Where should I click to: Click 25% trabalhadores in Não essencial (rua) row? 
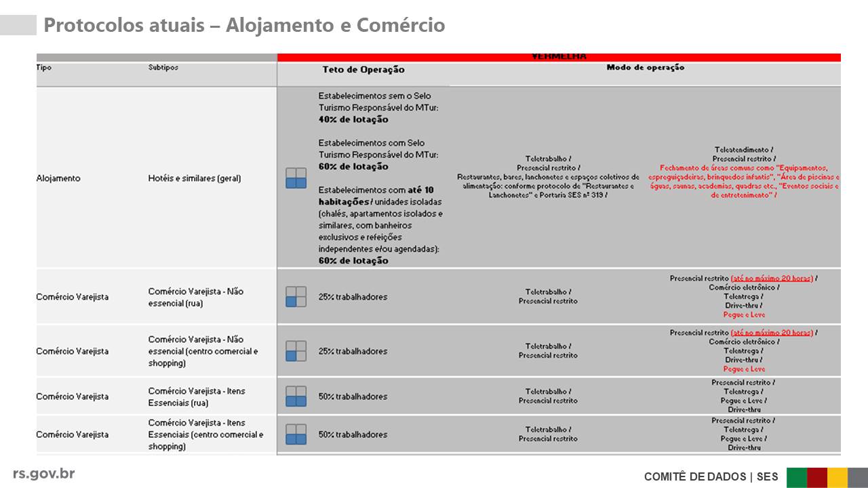click(x=353, y=297)
